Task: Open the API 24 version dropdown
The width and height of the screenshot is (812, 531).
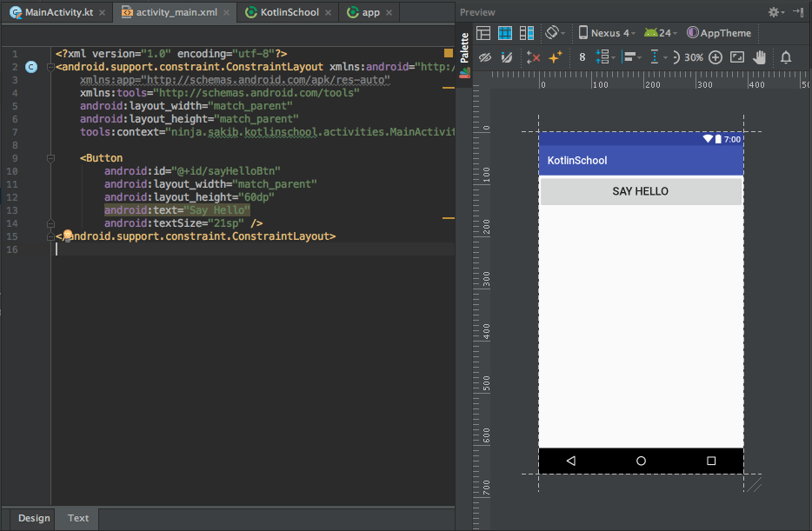Action: coord(660,33)
